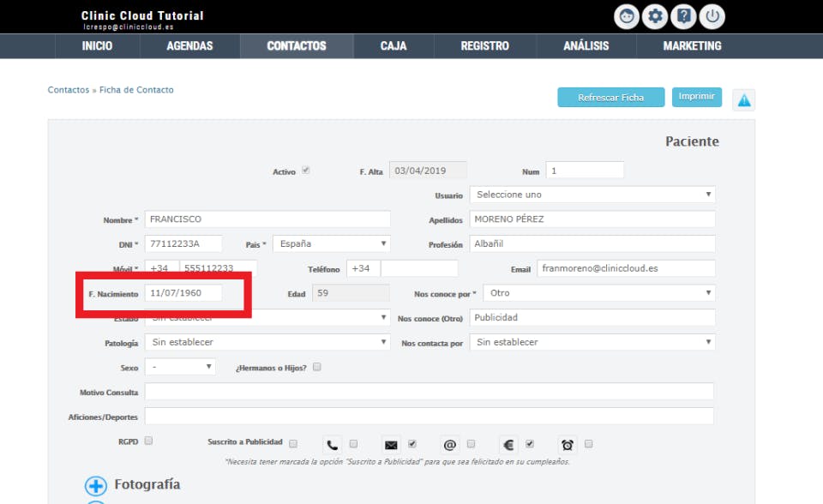823x504 pixels.
Task: Expand the Estado dropdown
Action: click(x=267, y=317)
